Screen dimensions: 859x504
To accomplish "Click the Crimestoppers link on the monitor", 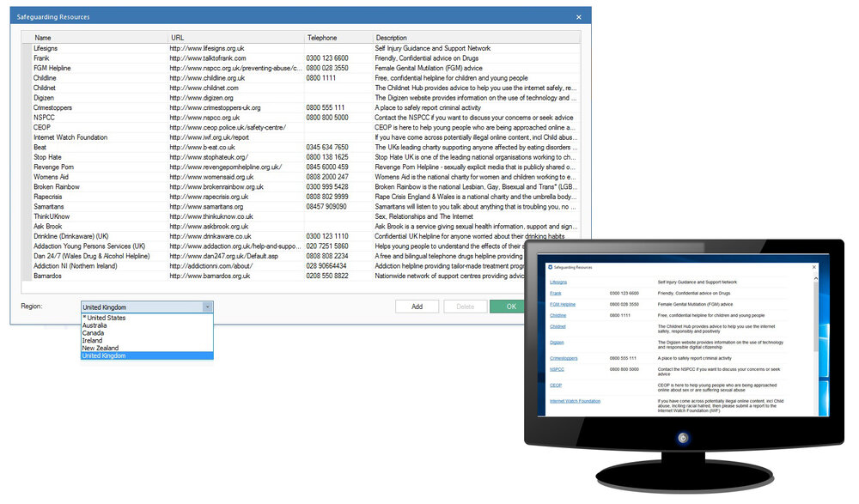I will [x=564, y=358].
